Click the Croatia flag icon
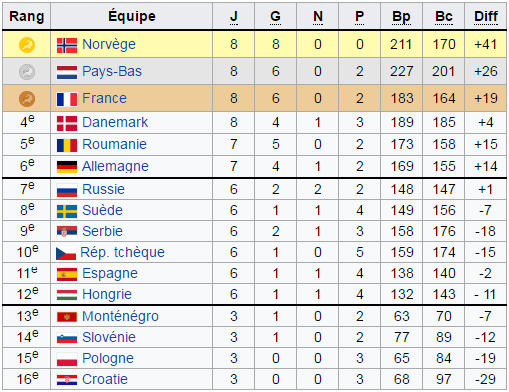509x392 pixels. pyautogui.click(x=67, y=380)
